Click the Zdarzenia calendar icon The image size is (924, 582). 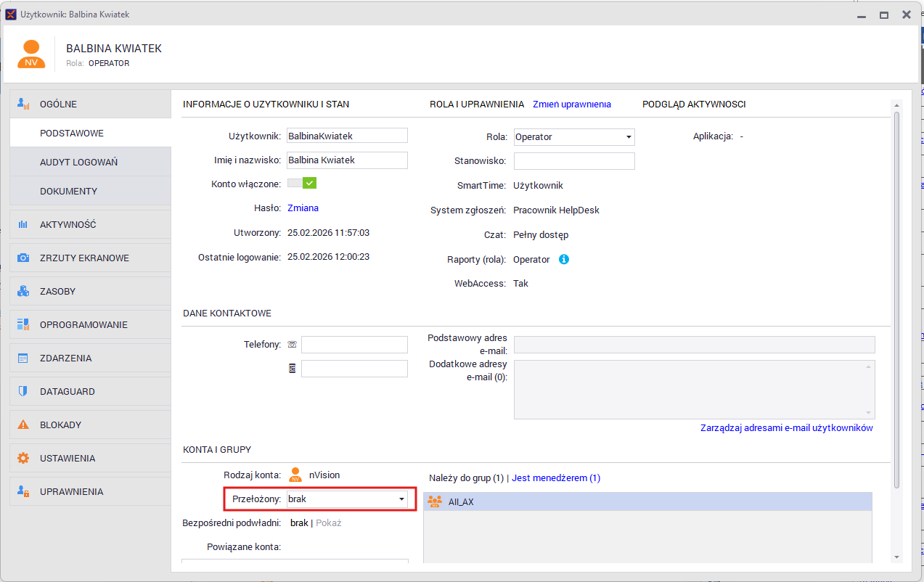point(23,358)
